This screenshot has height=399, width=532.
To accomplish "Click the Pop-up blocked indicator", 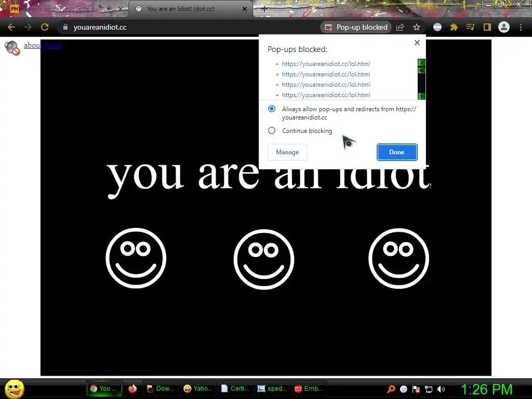I will pyautogui.click(x=356, y=27).
